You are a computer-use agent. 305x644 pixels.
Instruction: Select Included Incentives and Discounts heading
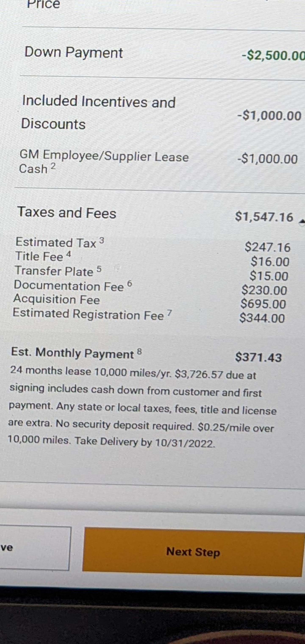pos(98,112)
